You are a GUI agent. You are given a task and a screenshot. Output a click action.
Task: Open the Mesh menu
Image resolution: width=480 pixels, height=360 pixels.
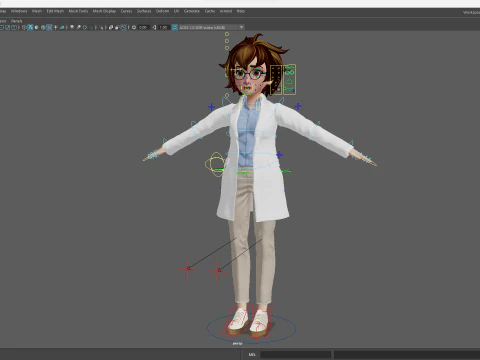37,11
